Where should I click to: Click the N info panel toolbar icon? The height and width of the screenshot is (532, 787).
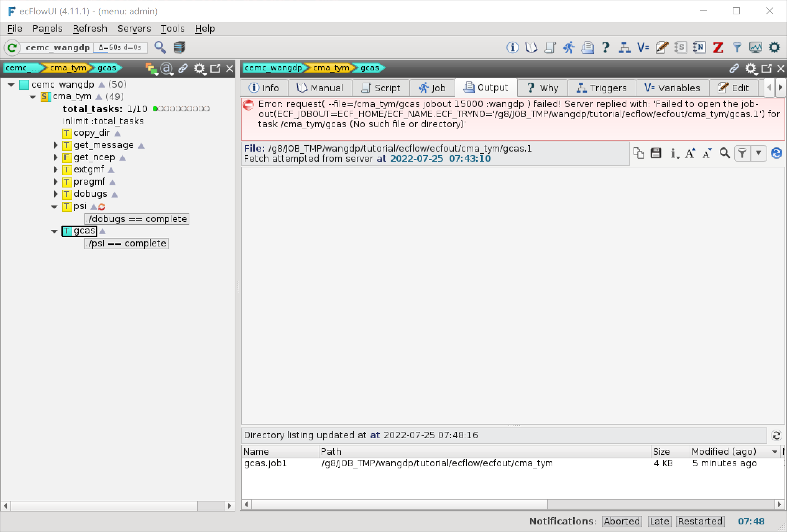coord(699,47)
